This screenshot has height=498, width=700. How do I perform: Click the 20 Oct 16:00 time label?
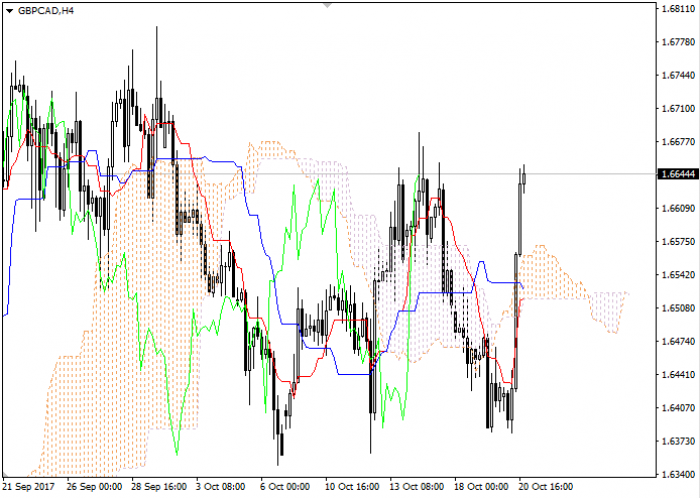(546, 486)
